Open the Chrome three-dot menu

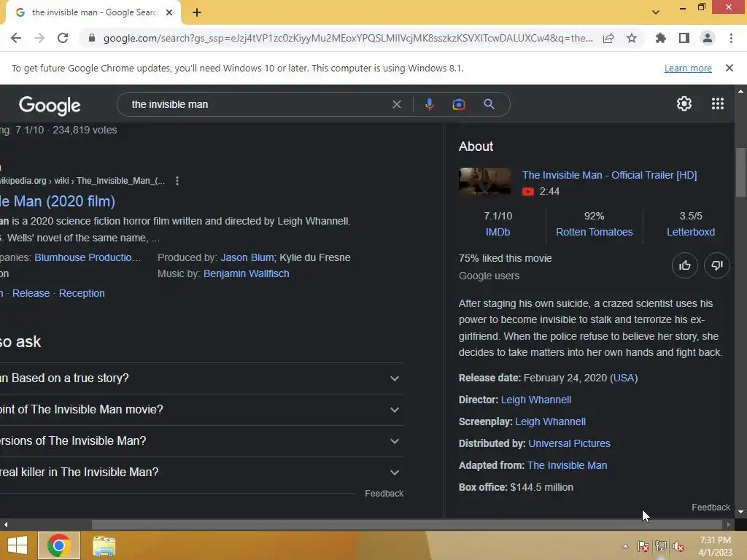[x=731, y=38]
